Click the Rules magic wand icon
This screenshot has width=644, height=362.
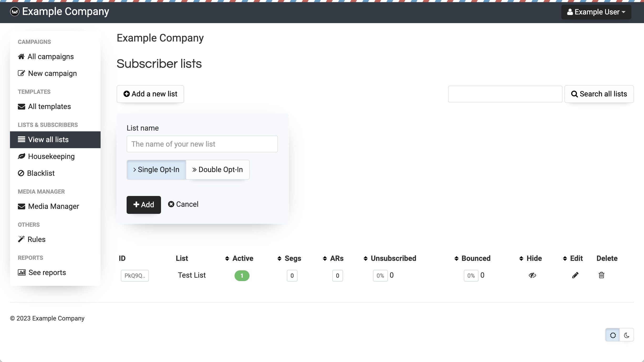coord(21,239)
